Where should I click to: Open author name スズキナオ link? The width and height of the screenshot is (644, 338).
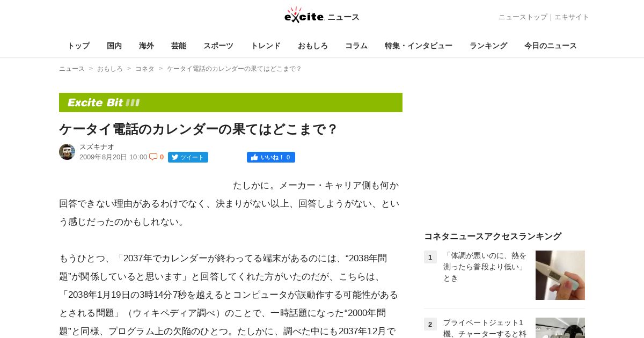click(97, 146)
